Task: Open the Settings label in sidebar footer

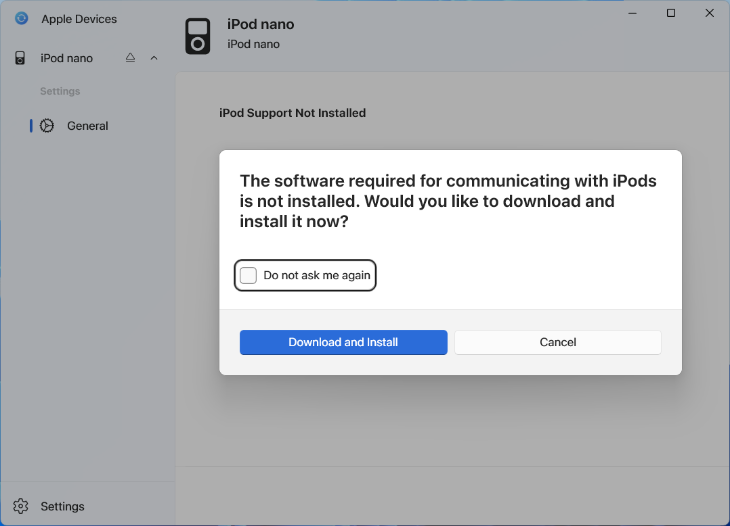Action: pyautogui.click(x=62, y=506)
